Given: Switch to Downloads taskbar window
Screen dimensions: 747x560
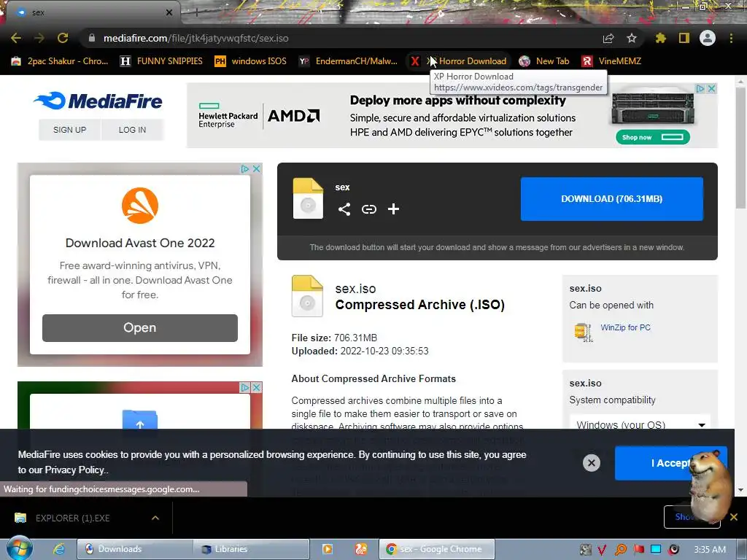Looking at the screenshot, I should tap(134, 549).
